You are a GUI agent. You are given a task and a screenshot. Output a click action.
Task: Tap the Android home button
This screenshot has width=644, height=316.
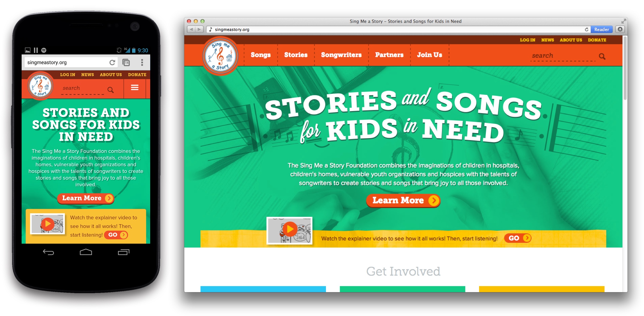click(x=86, y=252)
